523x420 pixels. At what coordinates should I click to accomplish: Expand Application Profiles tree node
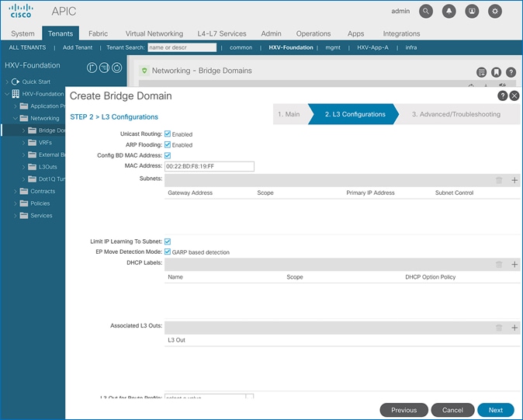coord(16,106)
